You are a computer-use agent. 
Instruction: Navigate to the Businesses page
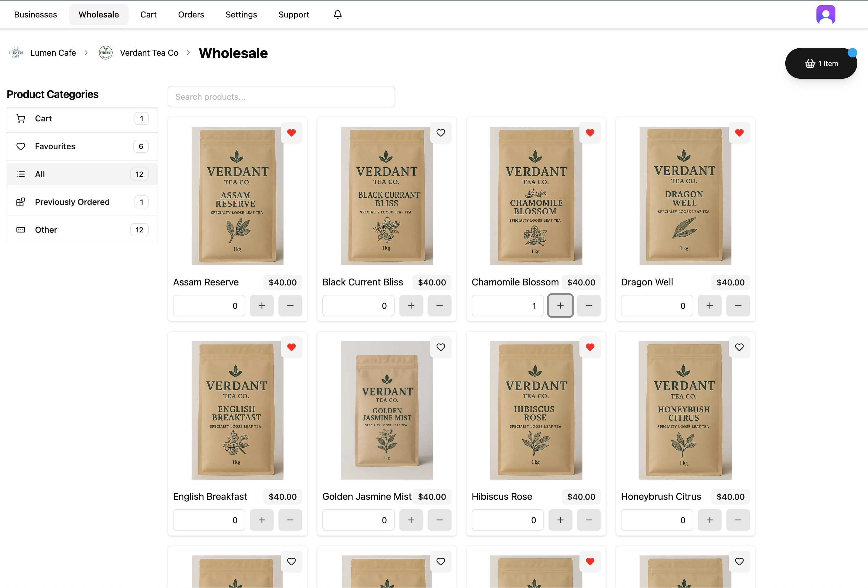tap(35, 14)
